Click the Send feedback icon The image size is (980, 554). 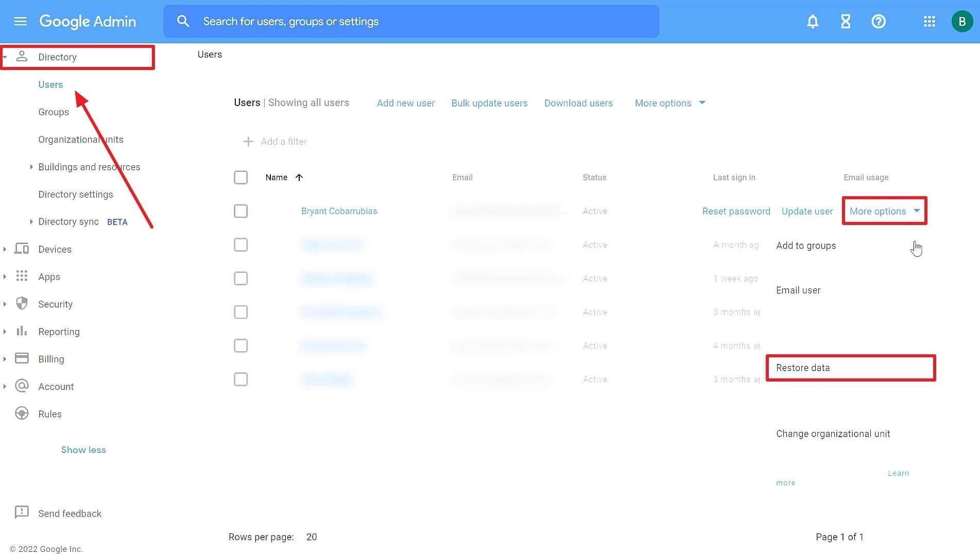[21, 512]
